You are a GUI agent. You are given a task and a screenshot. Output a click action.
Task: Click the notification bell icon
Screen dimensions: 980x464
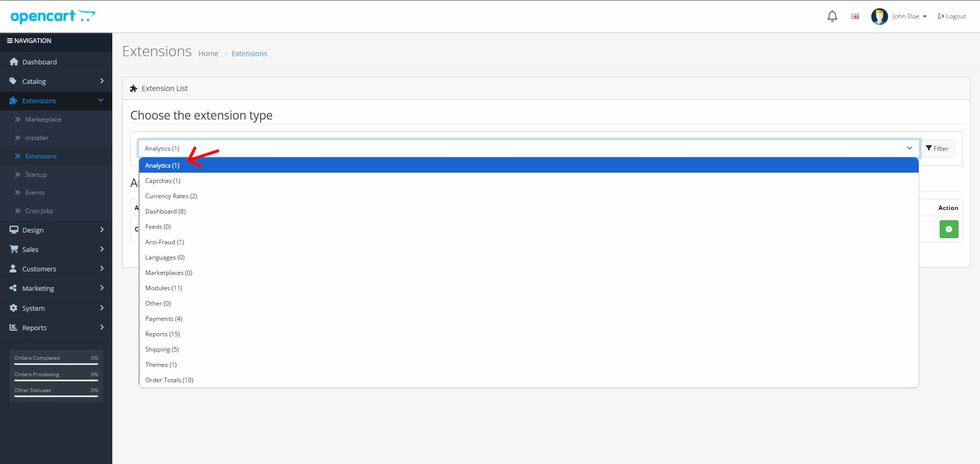pos(832,16)
